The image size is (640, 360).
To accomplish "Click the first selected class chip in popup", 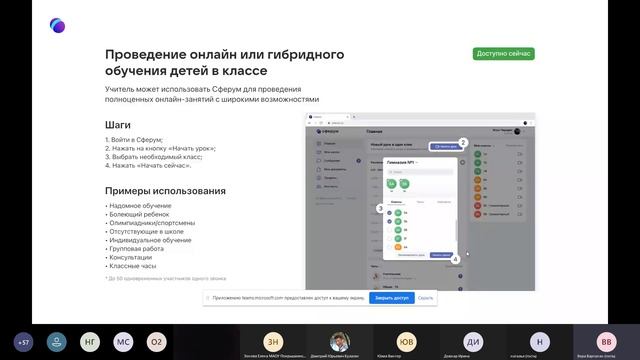I will pyautogui.click(x=392, y=184).
